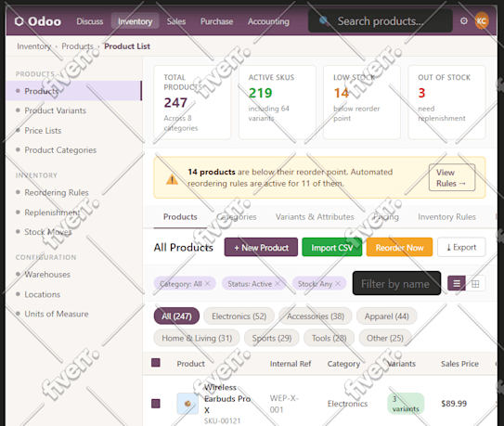Sort by the Category column header
This screenshot has height=426, width=504.
click(x=343, y=364)
